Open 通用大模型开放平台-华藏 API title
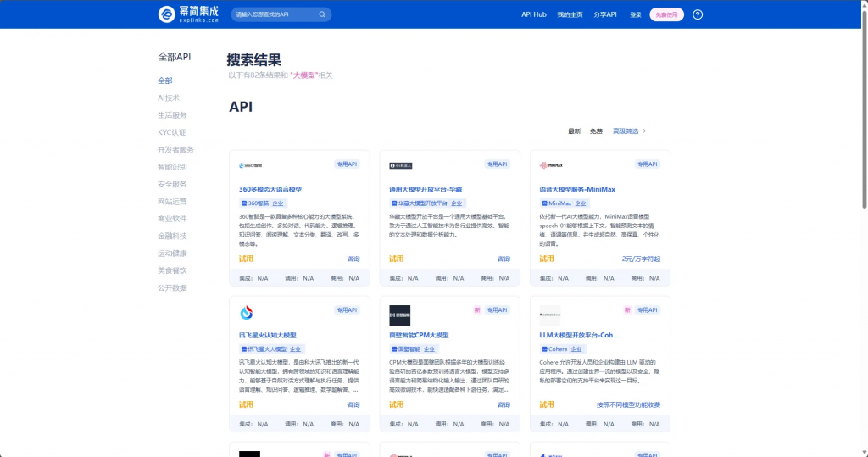This screenshot has height=457, width=868. (426, 189)
